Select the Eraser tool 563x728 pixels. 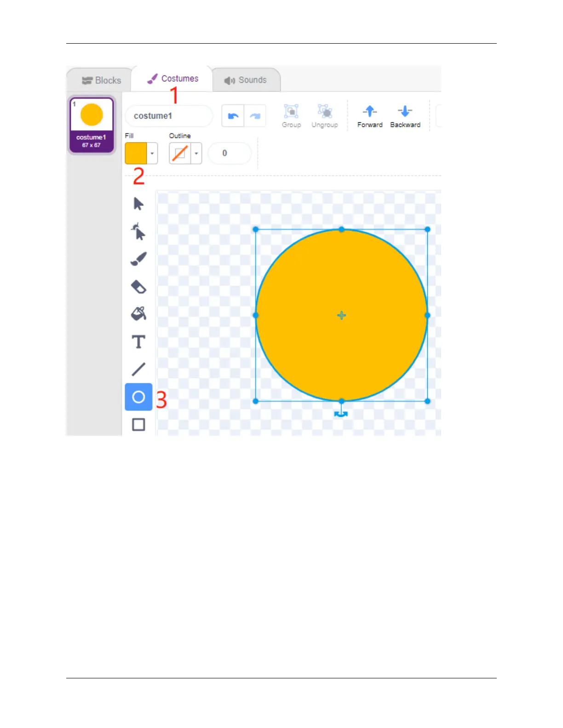138,287
